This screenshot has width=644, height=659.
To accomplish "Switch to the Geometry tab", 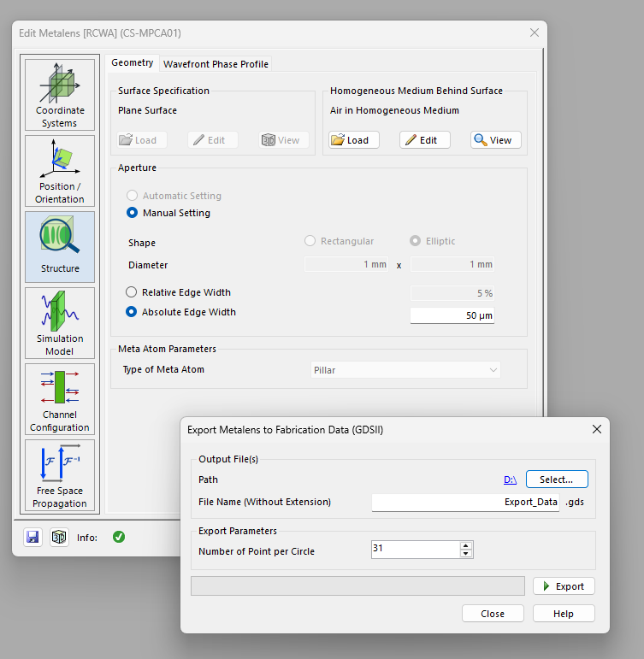I will (x=132, y=62).
